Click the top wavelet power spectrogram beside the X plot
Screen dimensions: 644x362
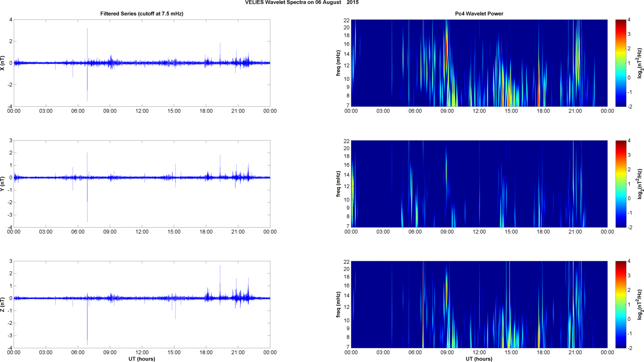click(x=479, y=63)
